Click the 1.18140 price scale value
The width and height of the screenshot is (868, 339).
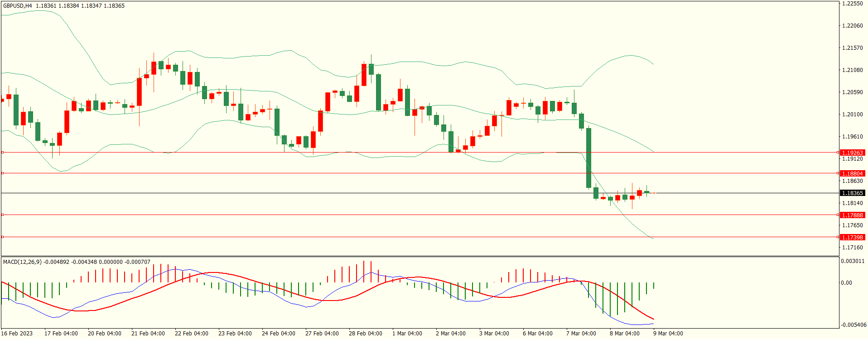tap(852, 203)
